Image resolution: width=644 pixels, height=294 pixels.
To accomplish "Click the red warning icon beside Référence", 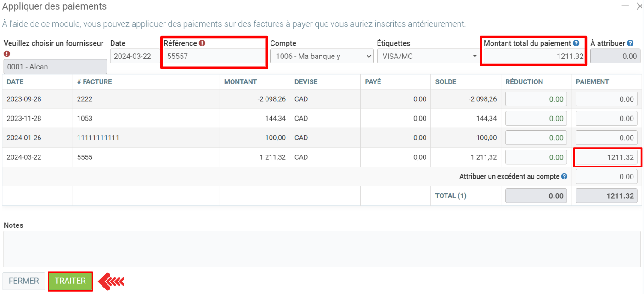I will (202, 43).
